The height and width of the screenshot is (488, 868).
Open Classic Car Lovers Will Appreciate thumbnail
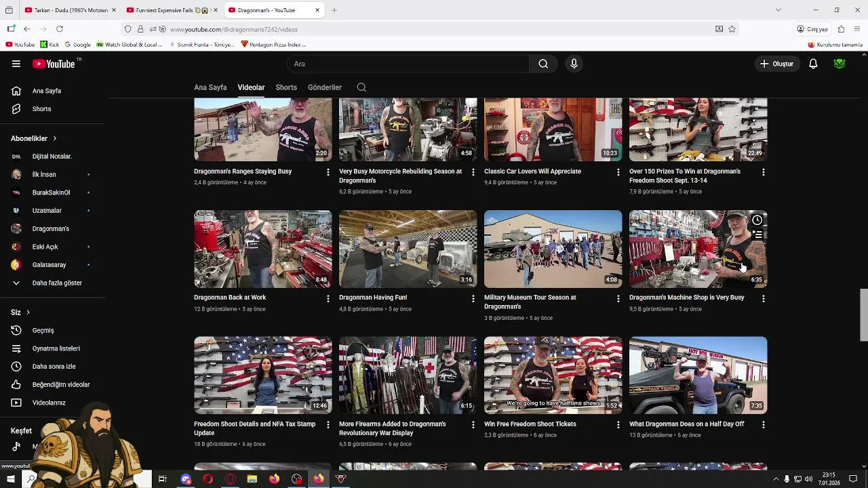pos(553,129)
